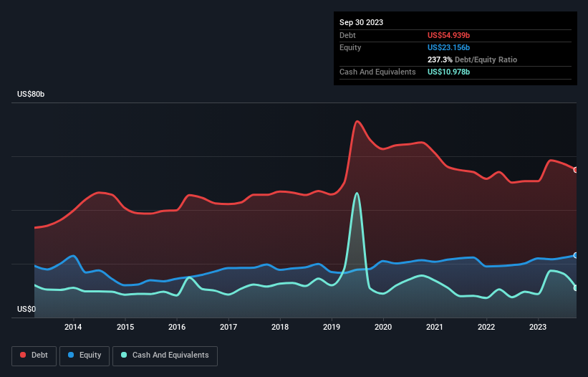Click the US$80b y-axis label
Image resolution: width=588 pixels, height=377 pixels.
(31, 94)
